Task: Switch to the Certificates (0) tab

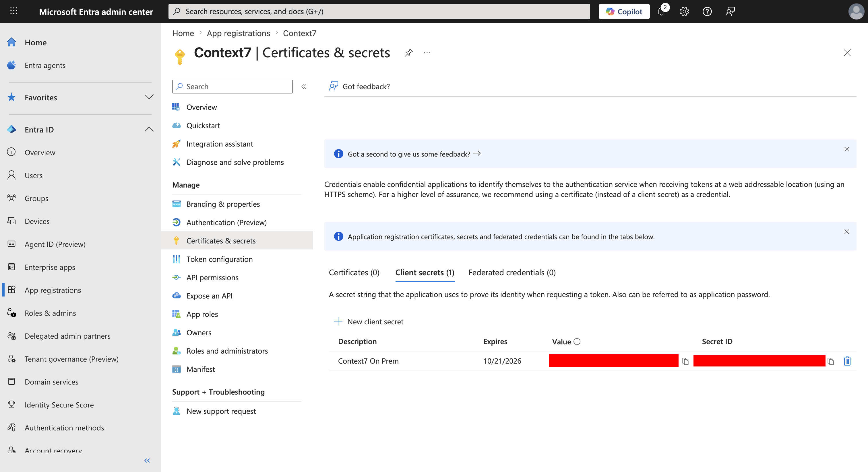Action: [x=354, y=272]
